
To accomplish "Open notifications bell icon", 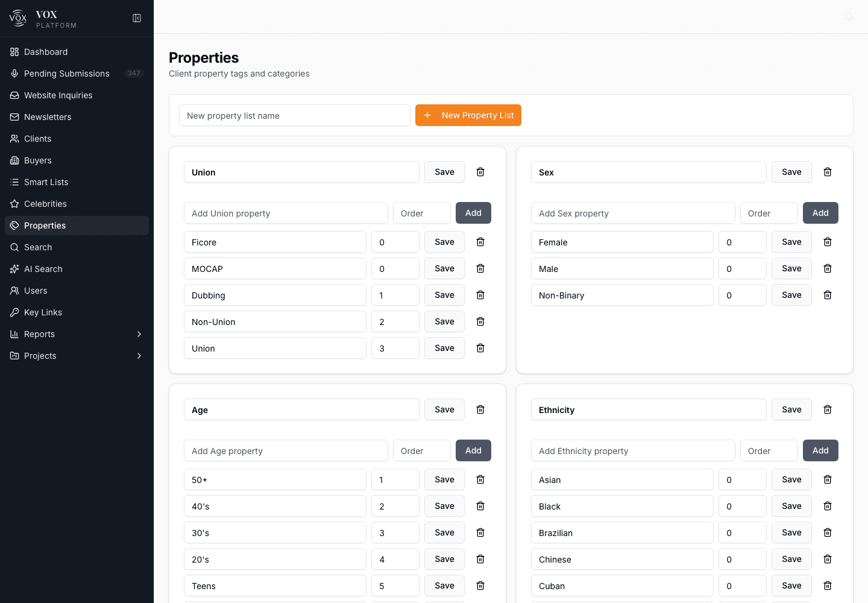I will (x=848, y=17).
